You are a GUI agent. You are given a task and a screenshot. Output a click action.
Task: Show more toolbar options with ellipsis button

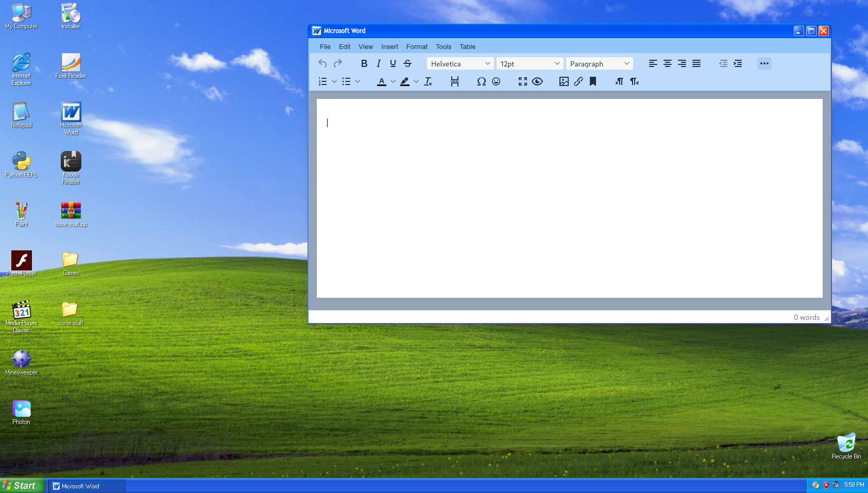[x=764, y=63]
